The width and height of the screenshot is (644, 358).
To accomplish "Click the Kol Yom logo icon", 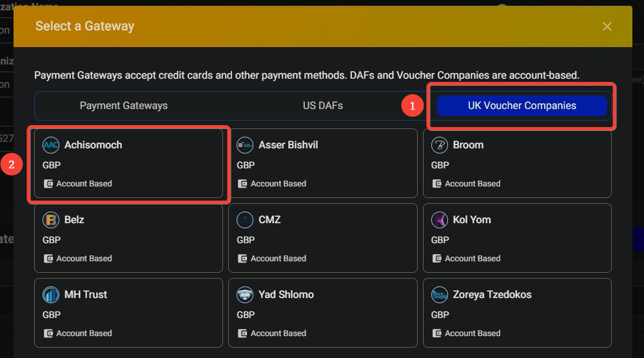I will click(440, 220).
